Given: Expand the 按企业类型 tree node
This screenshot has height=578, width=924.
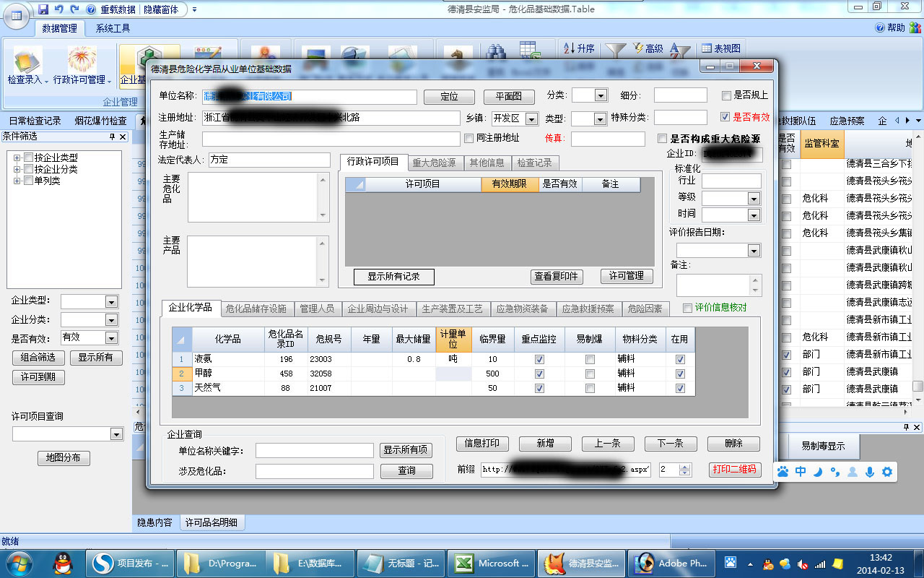Looking at the screenshot, I should (17, 158).
